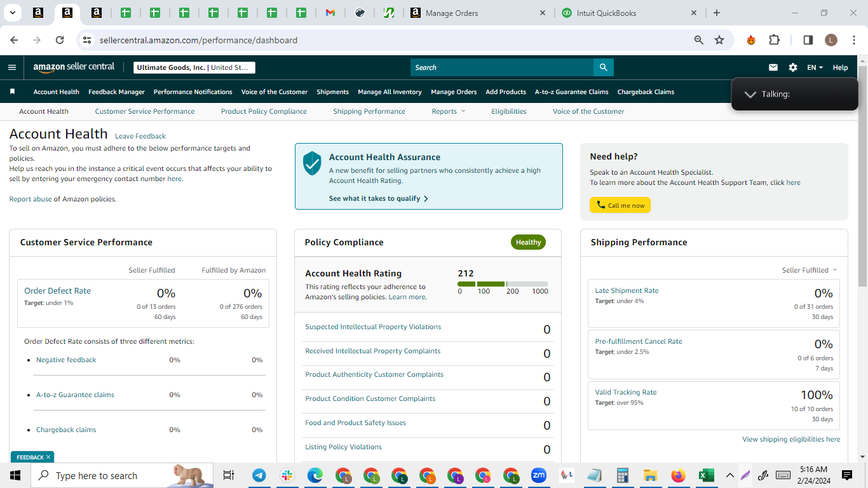Click the browser address bar URL

point(198,40)
